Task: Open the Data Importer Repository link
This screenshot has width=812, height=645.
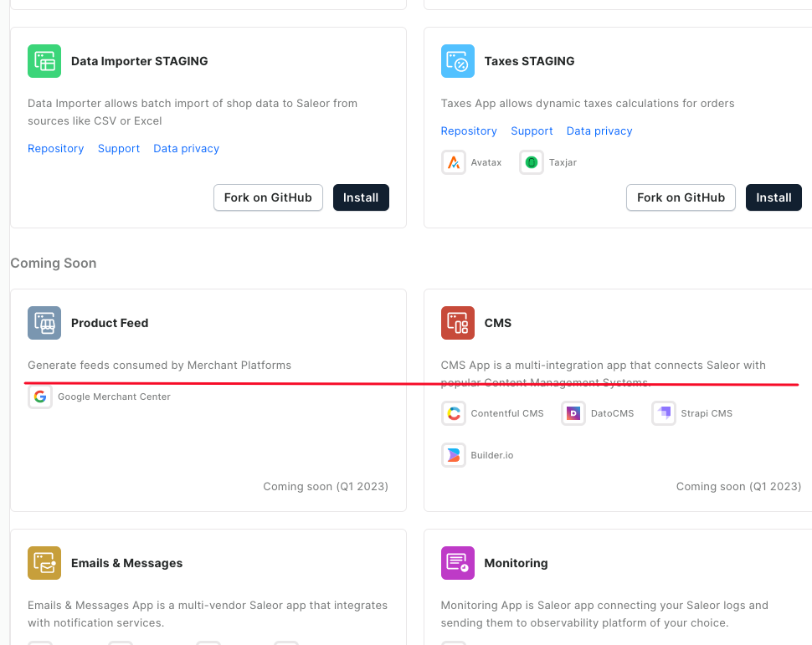Action: (55, 148)
